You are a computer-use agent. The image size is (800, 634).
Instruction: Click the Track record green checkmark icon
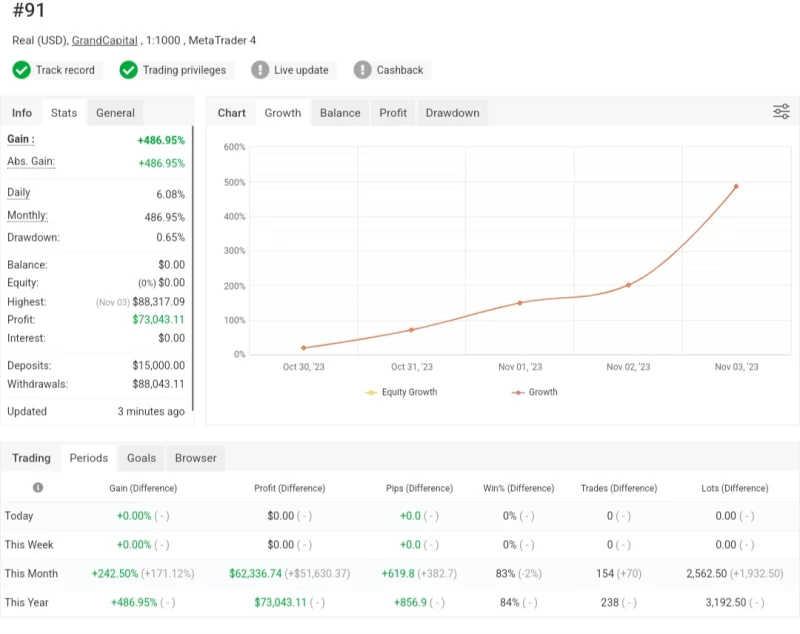coord(21,70)
